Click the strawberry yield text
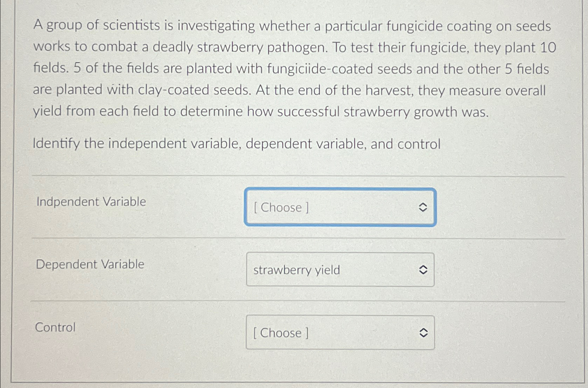The width and height of the screenshot is (588, 388). pos(296,270)
